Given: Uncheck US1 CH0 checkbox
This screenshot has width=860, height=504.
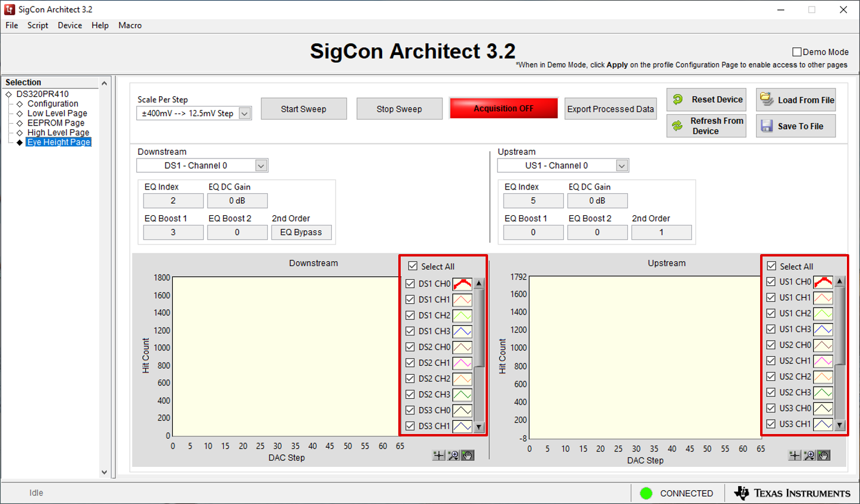Looking at the screenshot, I should [x=771, y=282].
